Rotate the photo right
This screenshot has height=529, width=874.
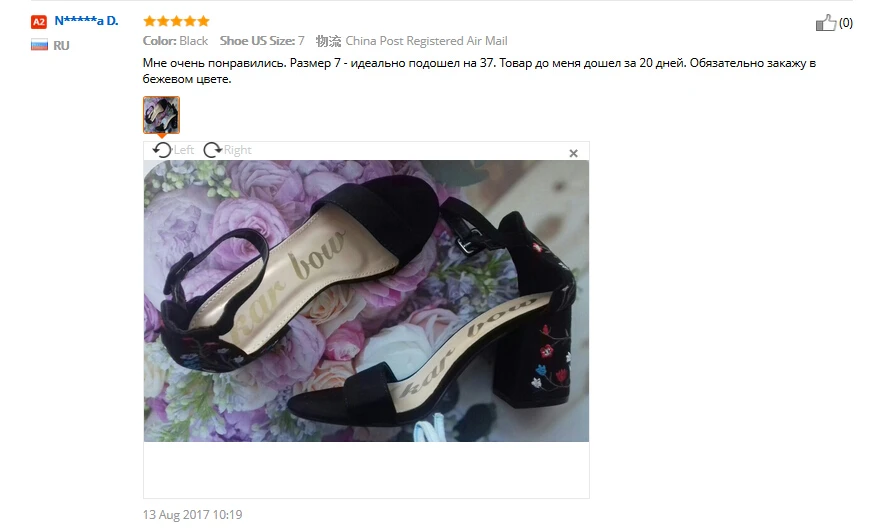click(212, 150)
